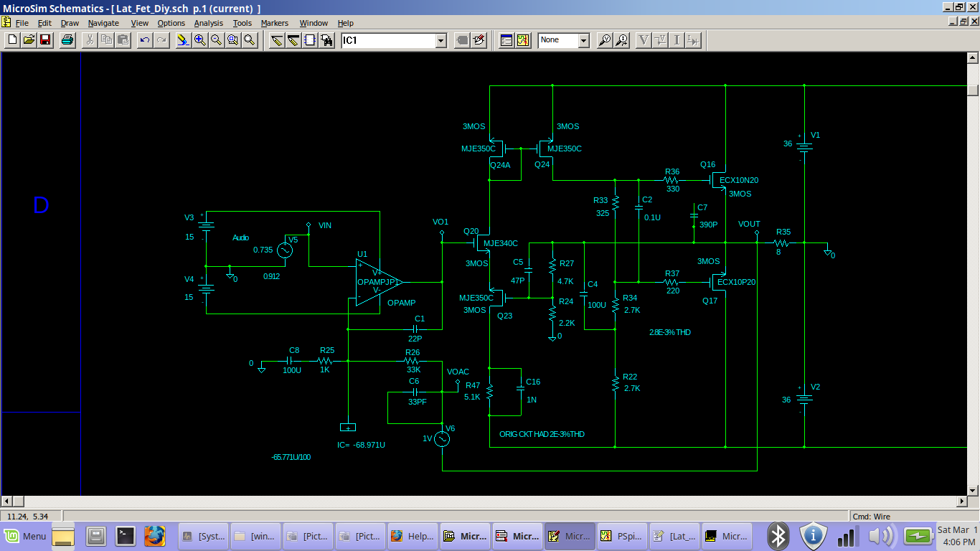Print the schematic
Image resolution: width=980 pixels, height=551 pixels.
(67, 40)
